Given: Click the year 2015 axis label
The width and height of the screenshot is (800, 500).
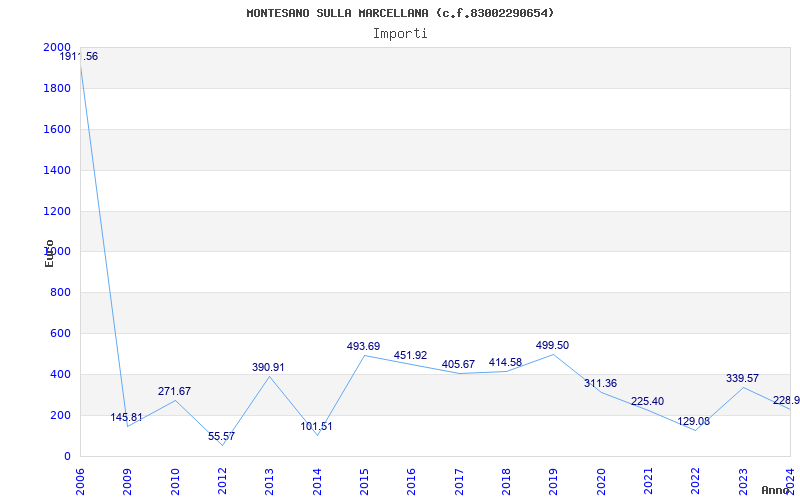Looking at the screenshot, I should 364,482.
